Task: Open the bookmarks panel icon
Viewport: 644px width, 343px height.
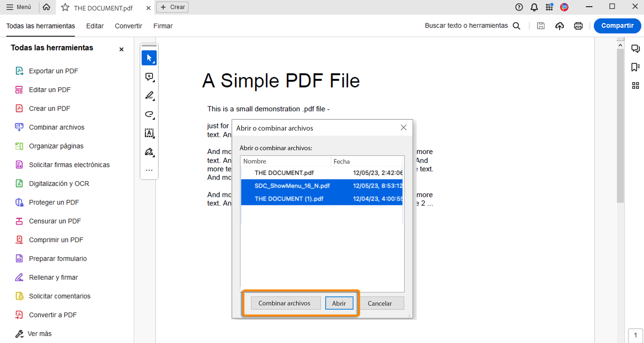Action: [635, 67]
